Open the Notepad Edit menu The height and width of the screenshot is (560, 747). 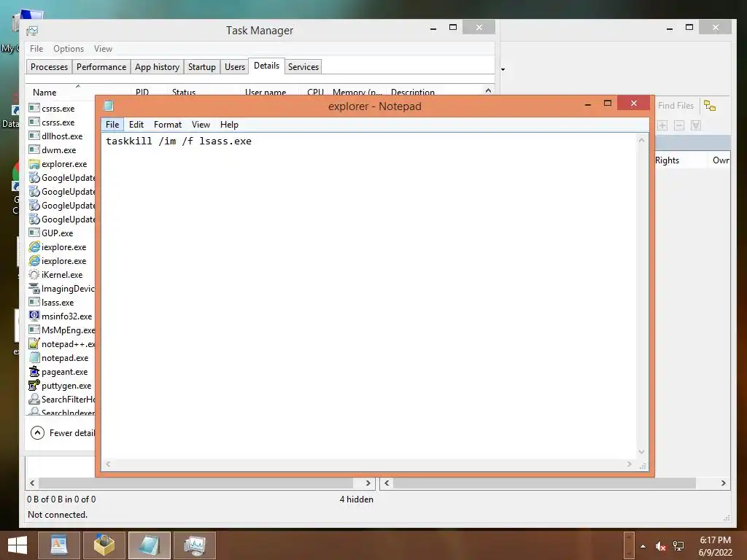pos(136,124)
